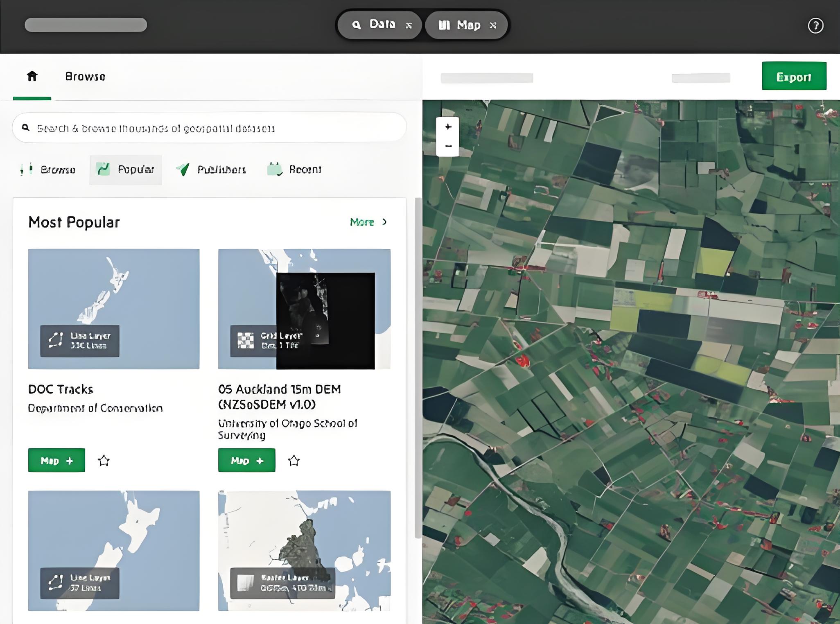Click the Most Popular heading
840x624 pixels.
74,222
